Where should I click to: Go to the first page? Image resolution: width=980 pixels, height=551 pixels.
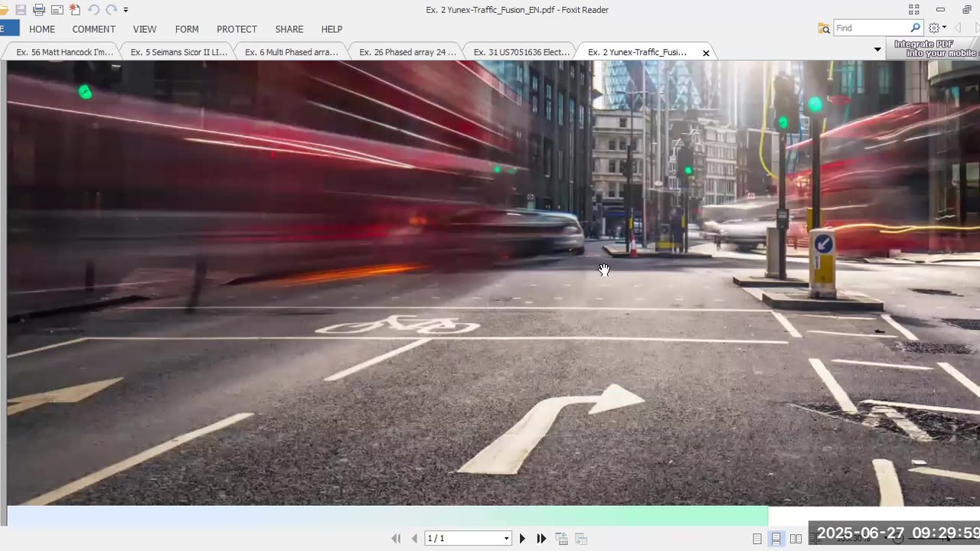396,539
